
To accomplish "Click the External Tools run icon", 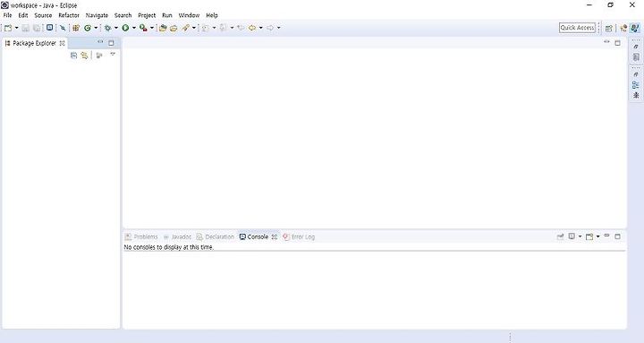I will [x=143, y=28].
